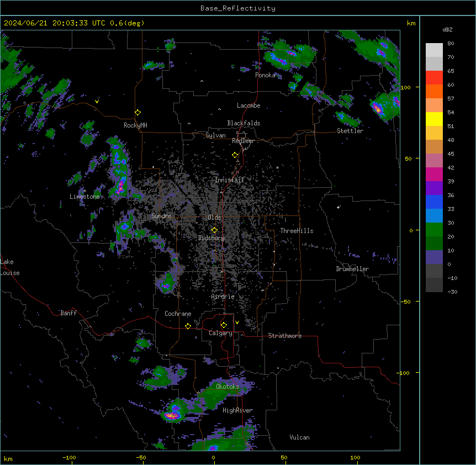Click the Calgary city label
This screenshot has width=476, height=465.
coord(220,333)
